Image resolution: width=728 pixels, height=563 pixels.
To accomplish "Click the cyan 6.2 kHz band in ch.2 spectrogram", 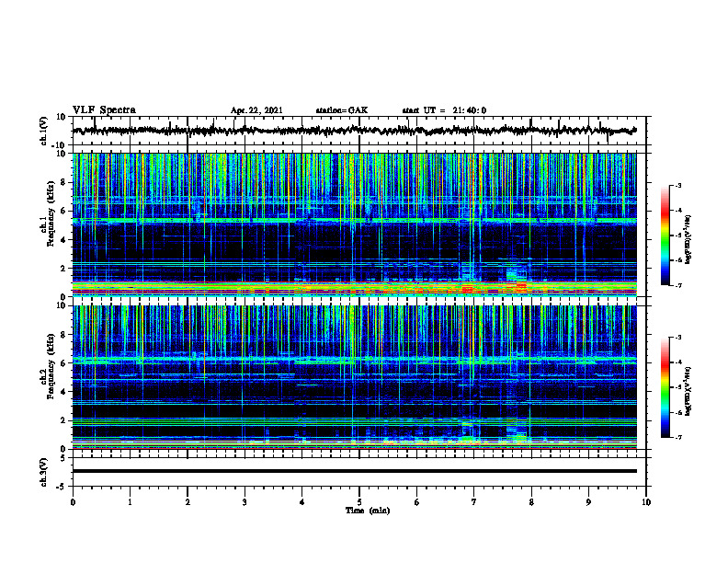I will (x=354, y=359).
